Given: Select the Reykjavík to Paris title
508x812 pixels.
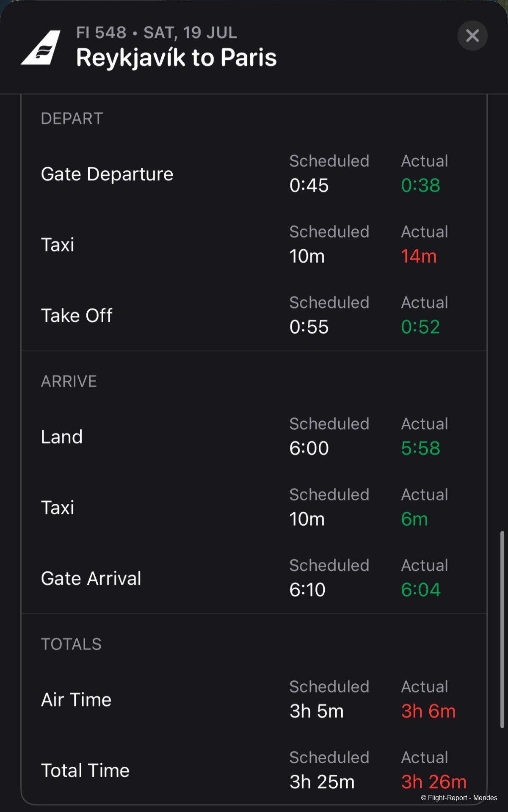Looking at the screenshot, I should click(176, 58).
